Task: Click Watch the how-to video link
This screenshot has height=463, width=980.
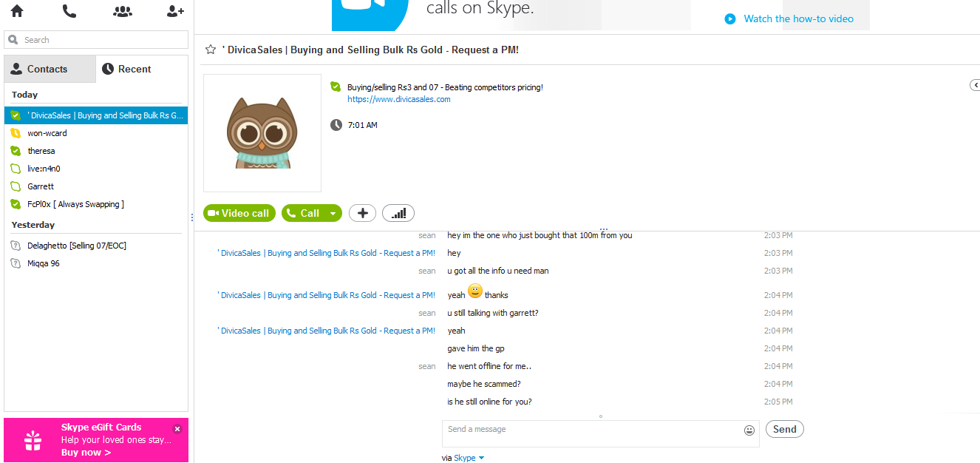Action: [x=799, y=18]
